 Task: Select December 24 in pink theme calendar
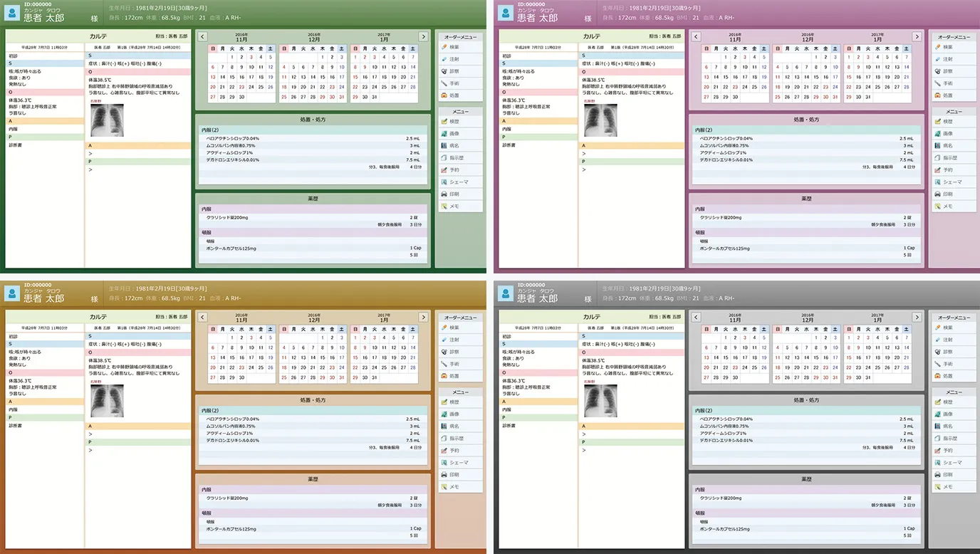click(x=835, y=87)
